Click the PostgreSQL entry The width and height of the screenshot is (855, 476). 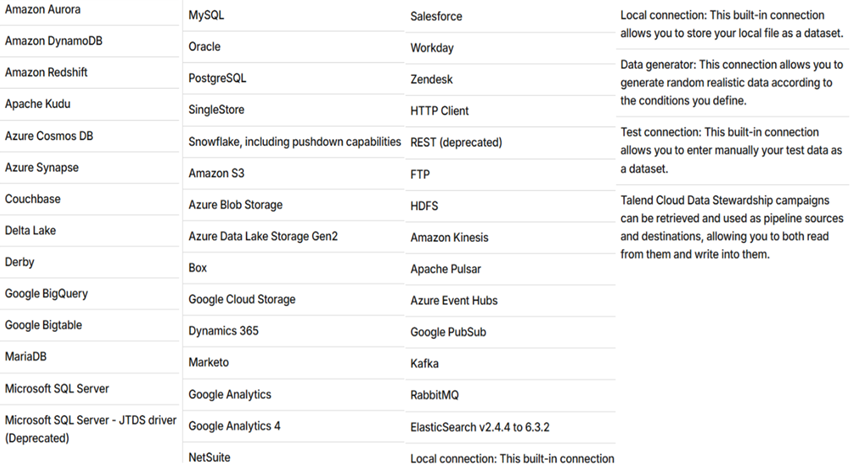(x=217, y=78)
